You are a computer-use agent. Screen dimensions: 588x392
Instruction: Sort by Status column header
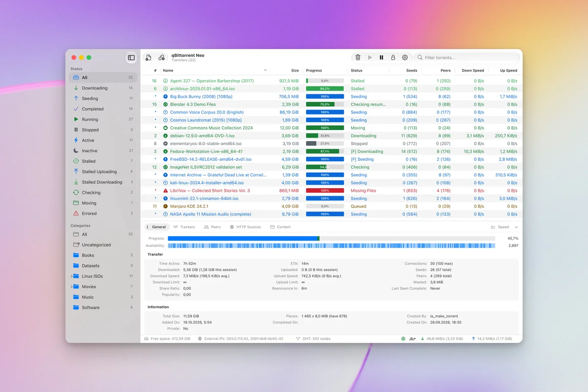368,70
